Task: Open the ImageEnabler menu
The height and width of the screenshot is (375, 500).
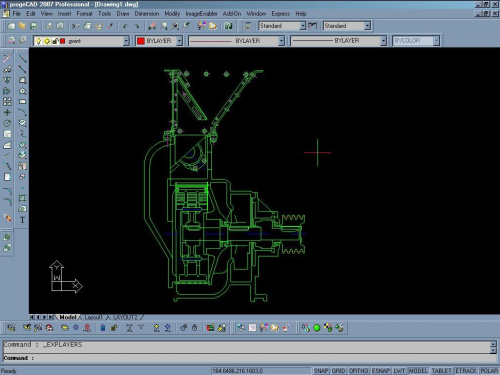Action: (201, 14)
